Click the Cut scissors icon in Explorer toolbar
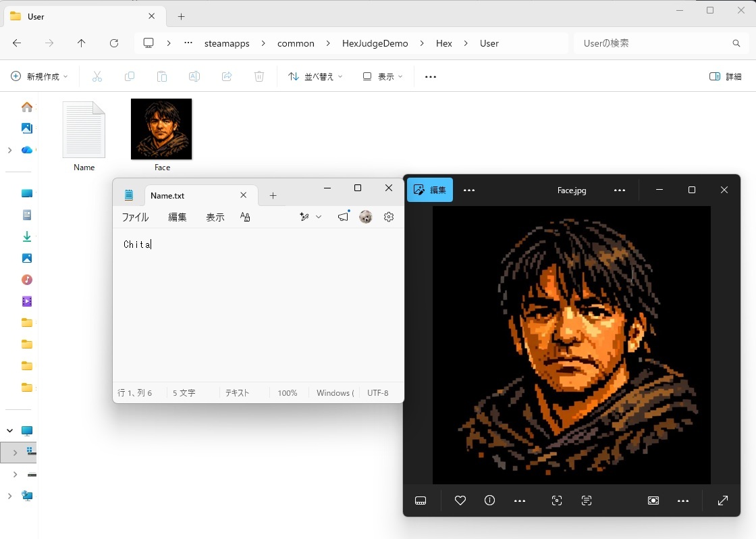This screenshot has width=756, height=539. (97, 76)
